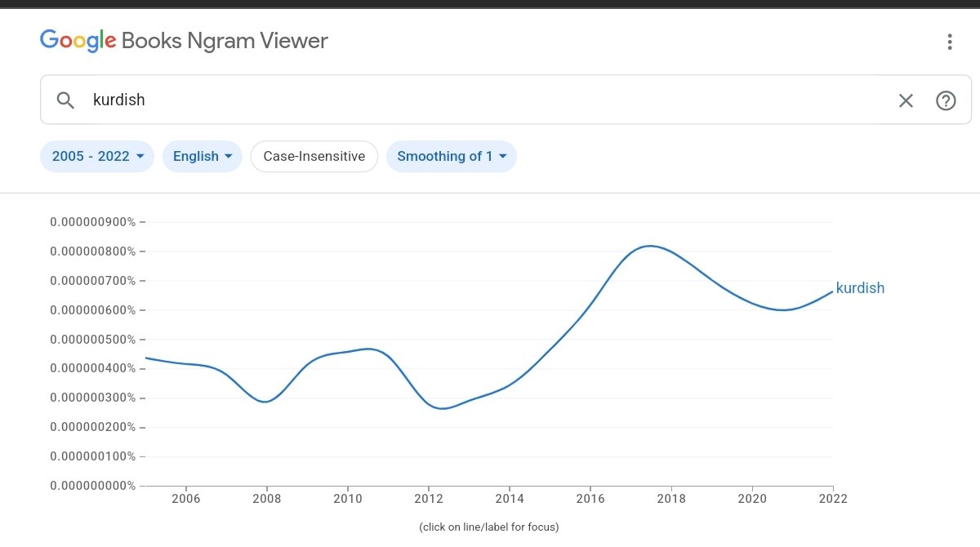The image size is (980, 547).
Task: Click the 0.000000300% y-axis label
Action: pos(93,398)
